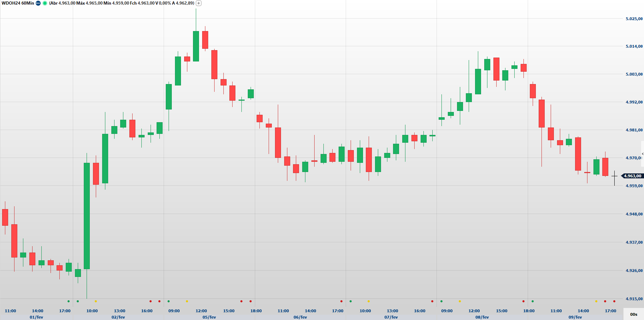Click the blue exchange badge beside WDOH24
Screen dimensions: 644x320
pyautogui.click(x=38, y=3)
